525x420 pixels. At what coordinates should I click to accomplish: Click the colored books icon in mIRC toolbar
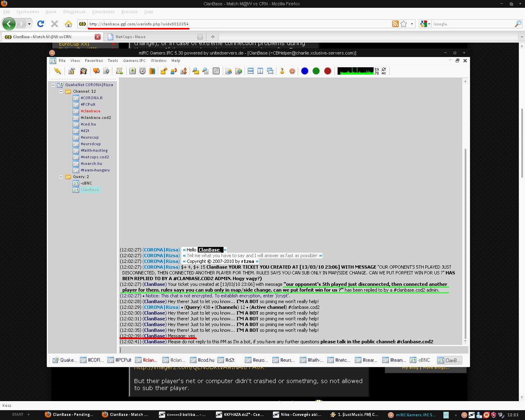point(152,71)
